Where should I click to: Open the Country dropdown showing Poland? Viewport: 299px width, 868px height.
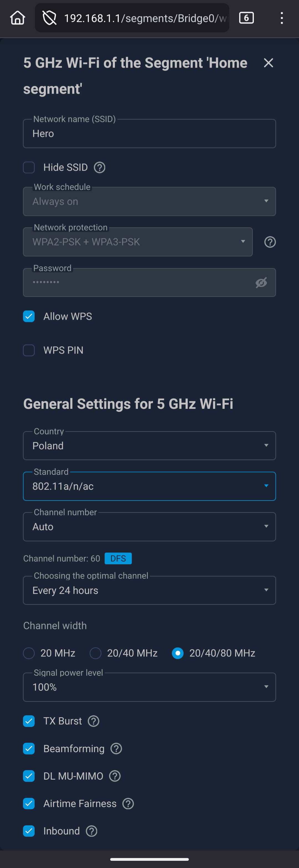[149, 445]
